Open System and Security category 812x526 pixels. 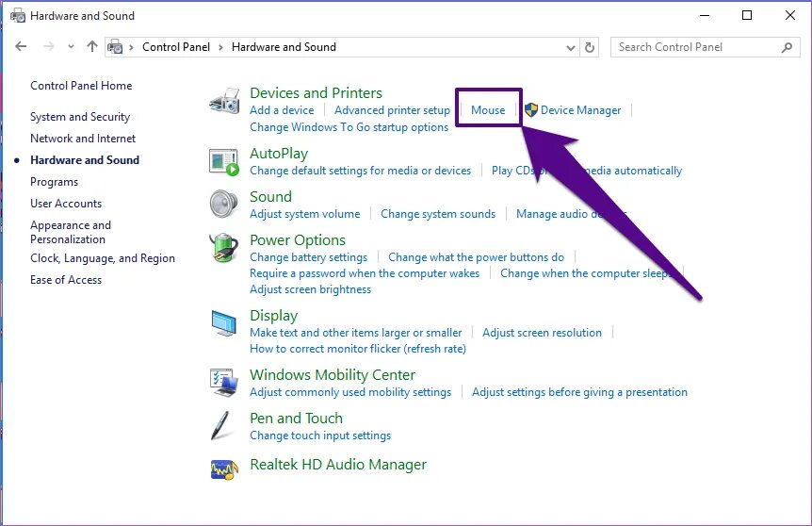coord(80,117)
